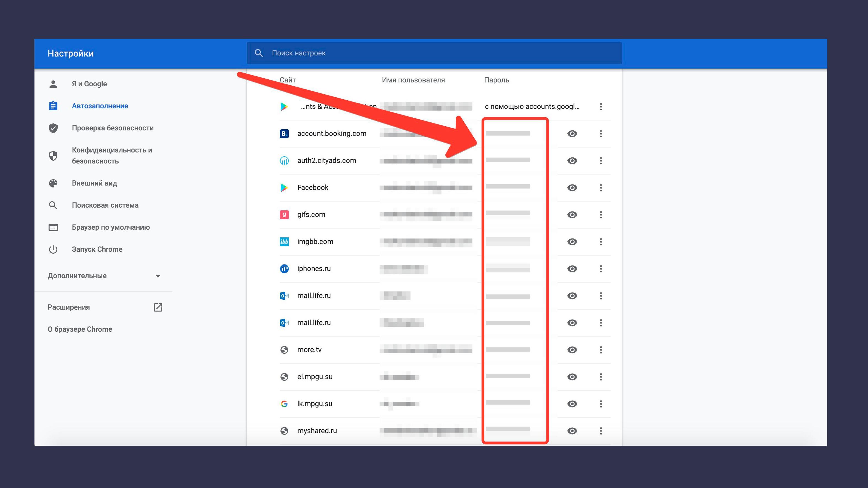Open the imgbb.com site link

(315, 242)
